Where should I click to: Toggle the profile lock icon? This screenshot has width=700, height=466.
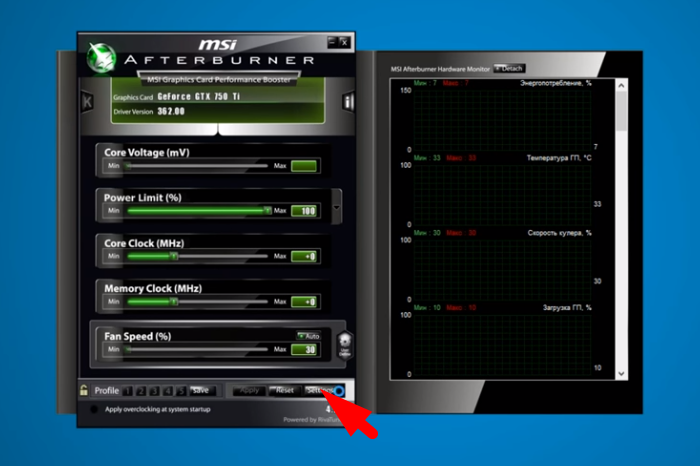[x=83, y=390]
